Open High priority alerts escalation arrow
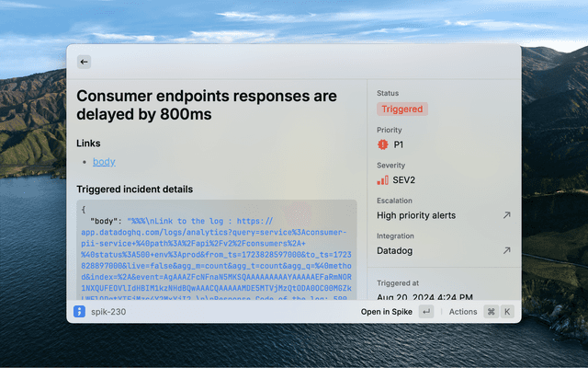The image size is (588, 368). tap(505, 215)
